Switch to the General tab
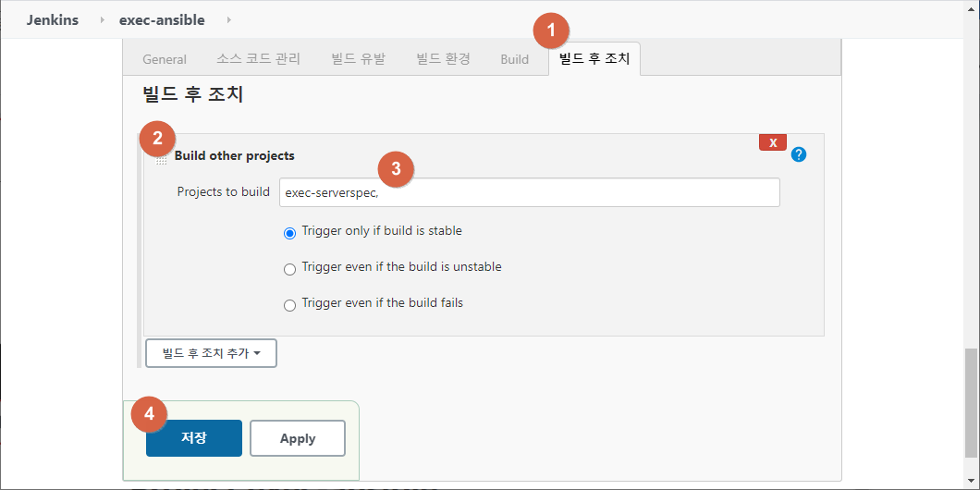This screenshot has width=980, height=490. [x=165, y=59]
